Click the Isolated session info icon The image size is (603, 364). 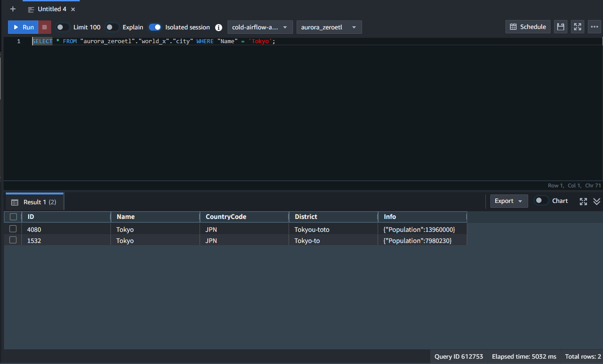coord(219,28)
